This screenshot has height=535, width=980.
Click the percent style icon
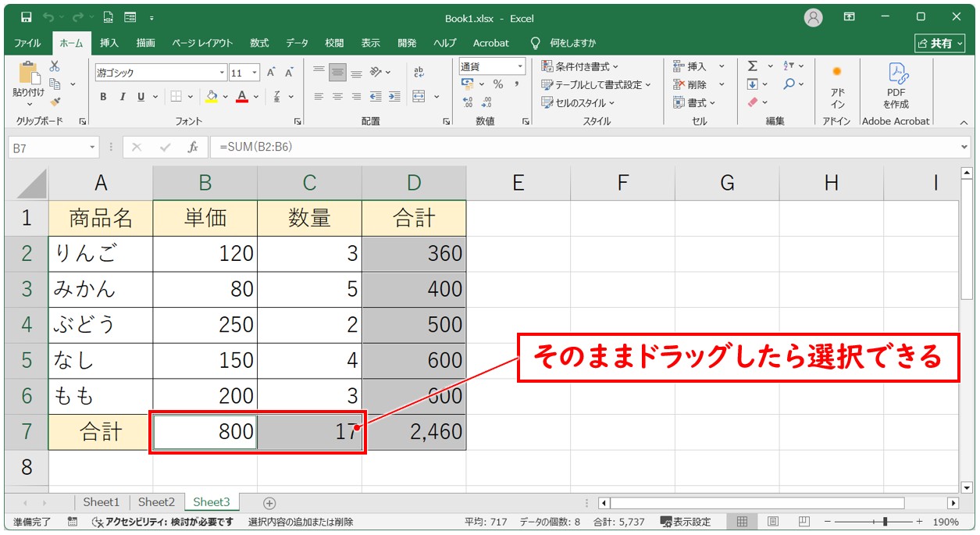(497, 84)
